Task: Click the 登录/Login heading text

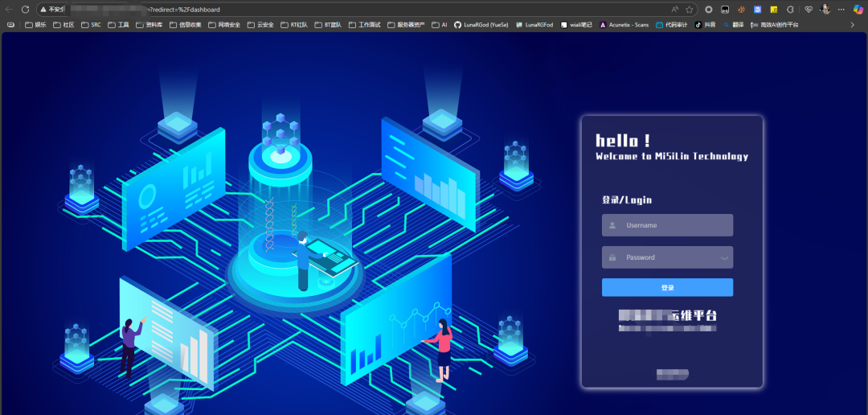Action: (627, 200)
